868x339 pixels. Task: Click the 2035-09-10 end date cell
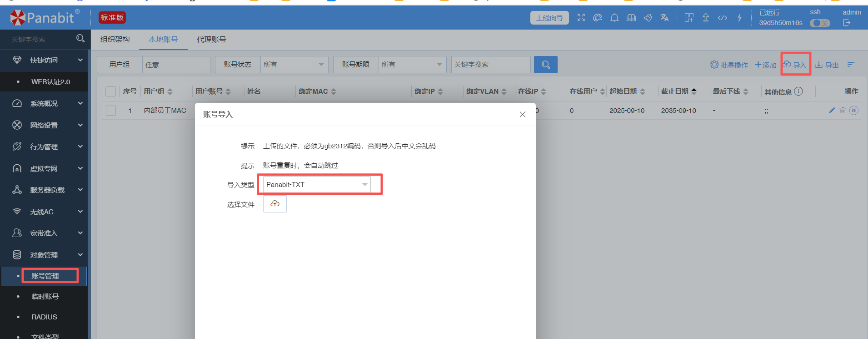[x=678, y=111]
